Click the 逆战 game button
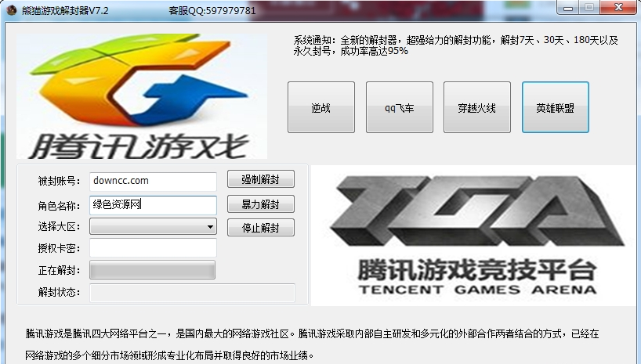 tap(321, 107)
